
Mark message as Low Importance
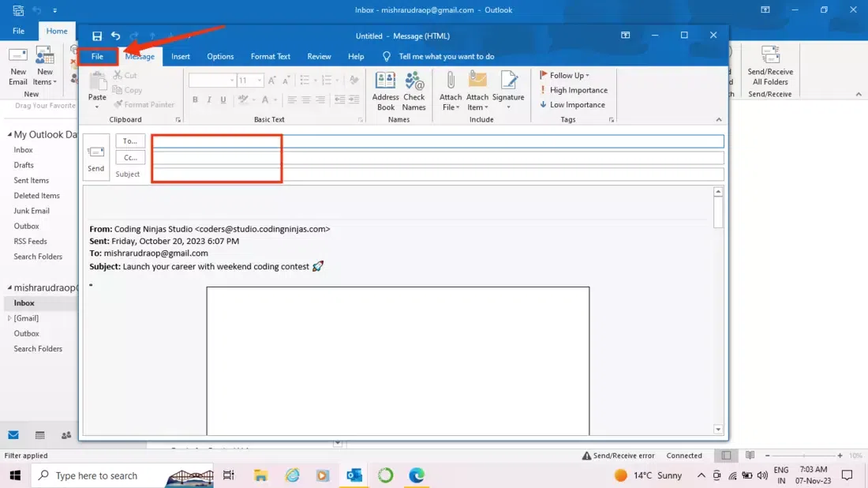(572, 105)
